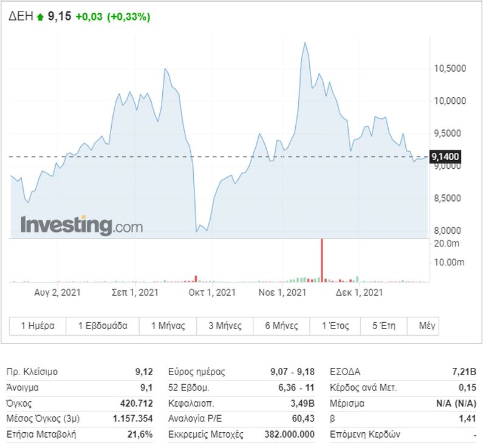Click the 8,5000 price axis label
This screenshot has width=486, height=448.
pos(448,199)
